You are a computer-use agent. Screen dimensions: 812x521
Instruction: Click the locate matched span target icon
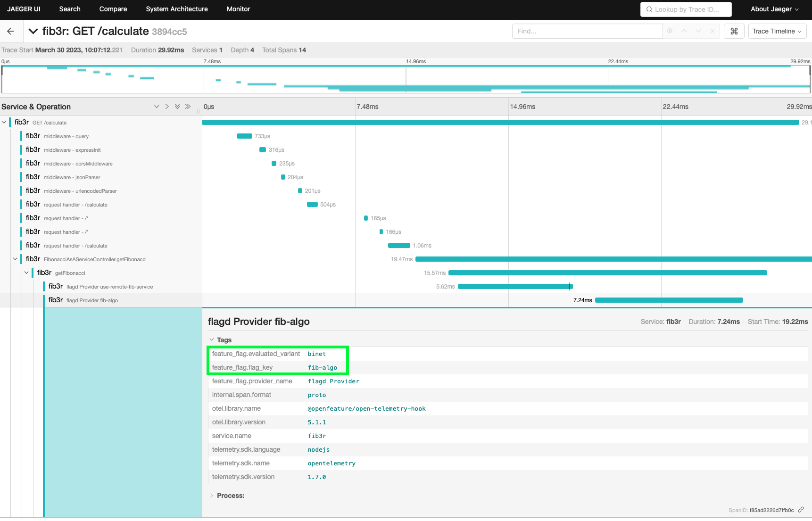click(670, 31)
